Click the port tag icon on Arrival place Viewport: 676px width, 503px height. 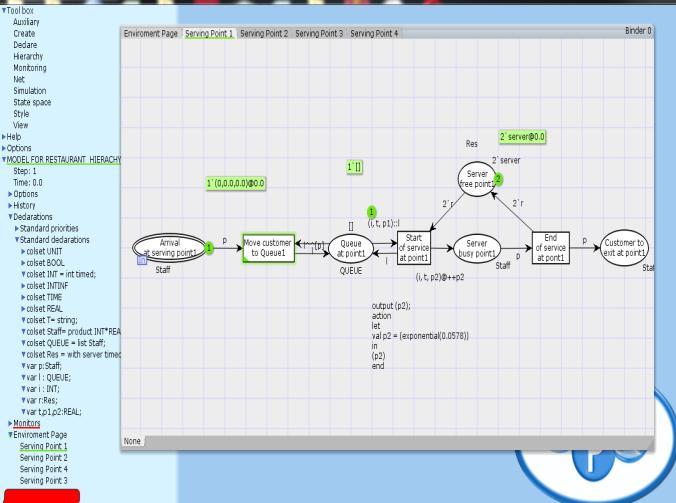coord(142,260)
